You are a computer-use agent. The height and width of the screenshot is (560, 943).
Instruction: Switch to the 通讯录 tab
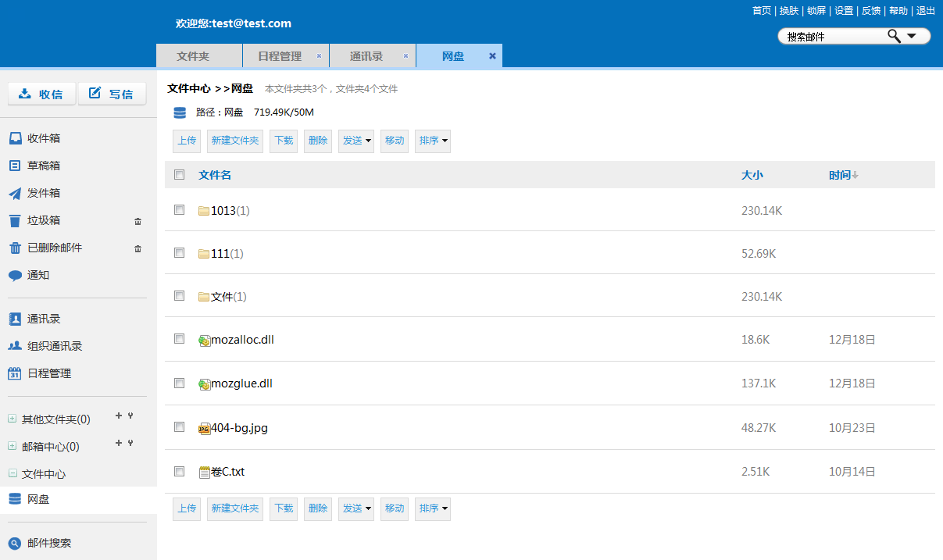[366, 56]
